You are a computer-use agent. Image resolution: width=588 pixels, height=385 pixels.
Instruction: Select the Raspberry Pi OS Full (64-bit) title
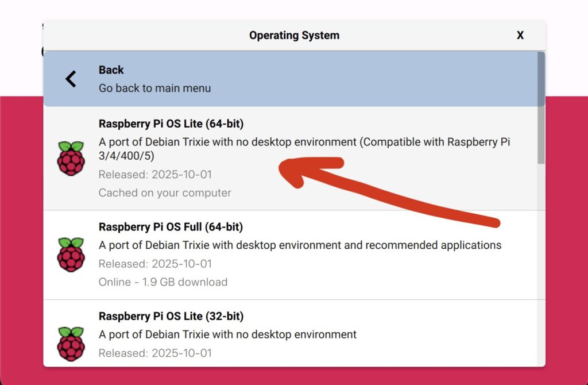(x=171, y=227)
